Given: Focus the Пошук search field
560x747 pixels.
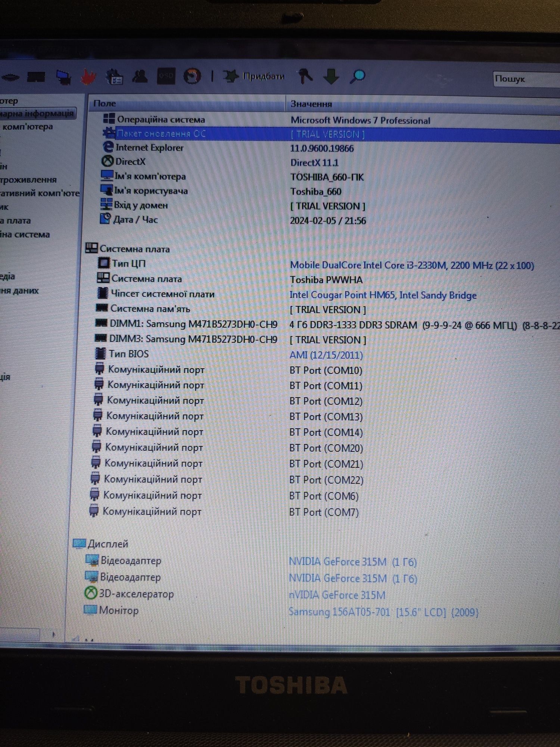Looking at the screenshot, I should tap(526, 79).
